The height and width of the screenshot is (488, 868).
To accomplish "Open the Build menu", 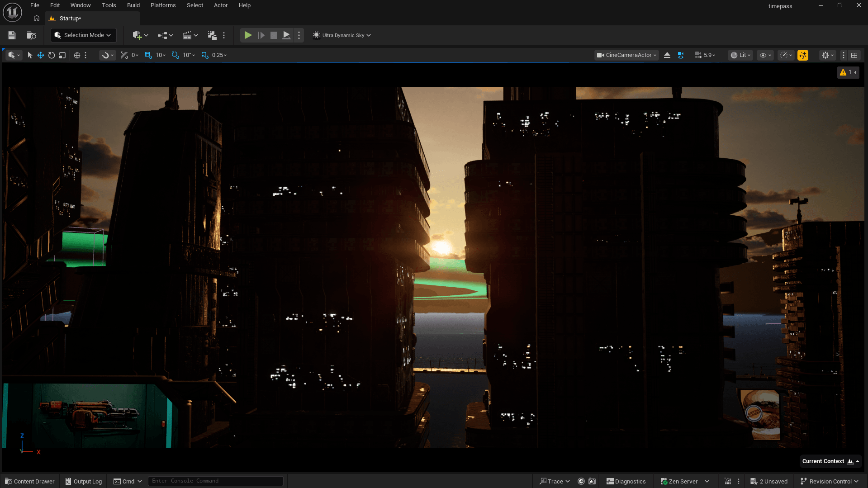I will (x=133, y=5).
